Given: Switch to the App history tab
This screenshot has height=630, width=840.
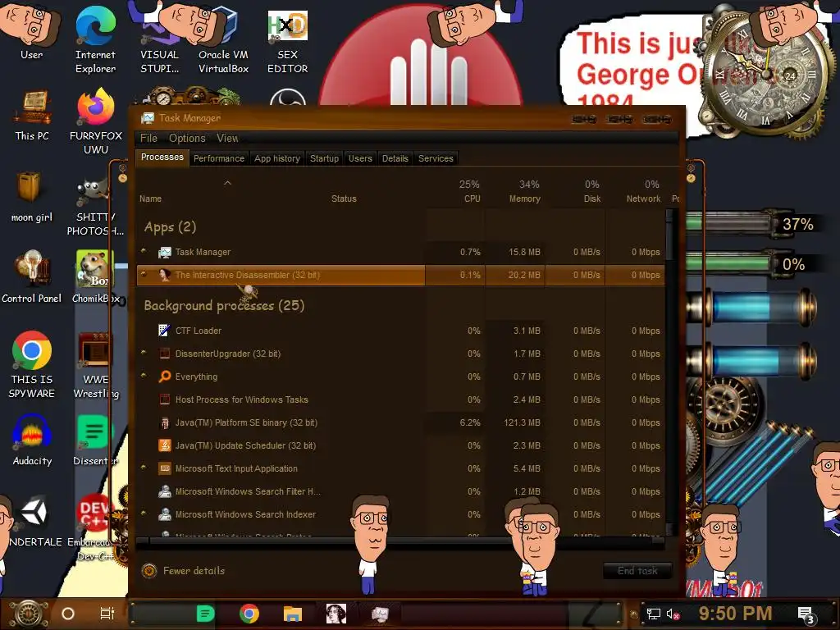Looking at the screenshot, I should click(x=277, y=158).
